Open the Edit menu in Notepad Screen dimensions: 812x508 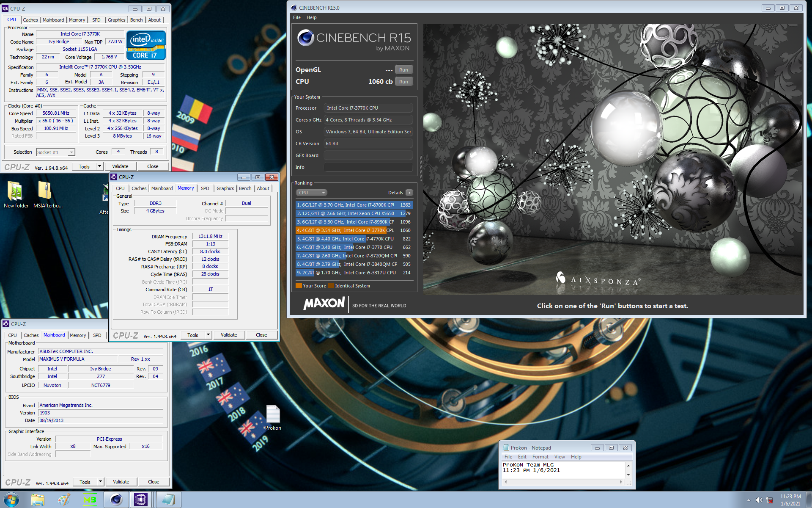pyautogui.click(x=522, y=457)
